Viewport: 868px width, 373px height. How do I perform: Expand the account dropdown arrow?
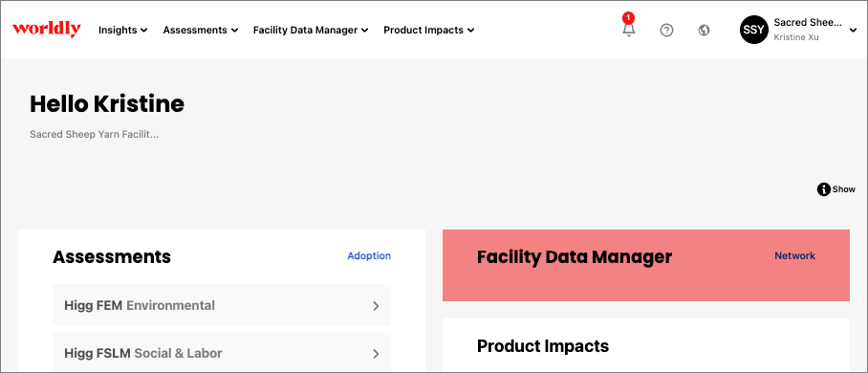pyautogui.click(x=853, y=31)
